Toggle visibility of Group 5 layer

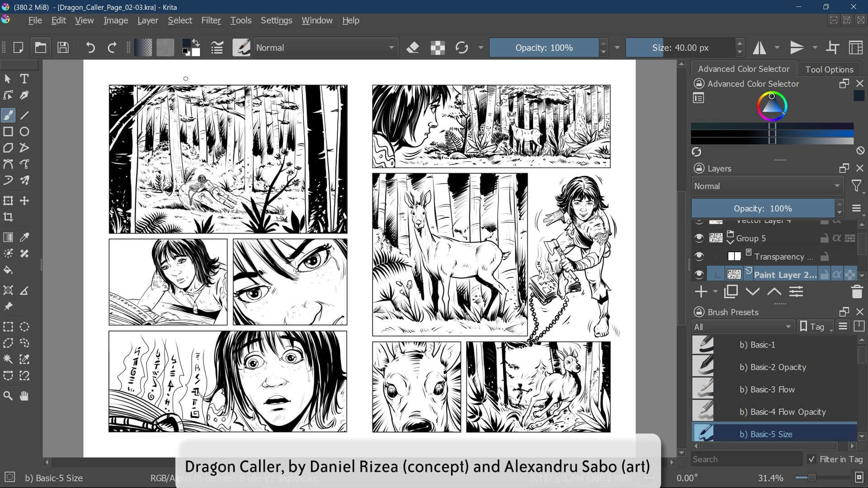[x=698, y=238]
